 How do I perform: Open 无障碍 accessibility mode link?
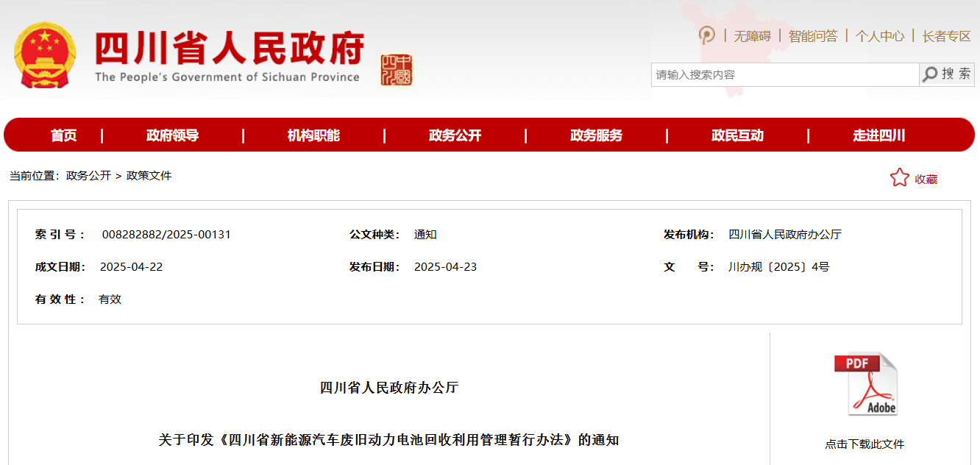752,36
